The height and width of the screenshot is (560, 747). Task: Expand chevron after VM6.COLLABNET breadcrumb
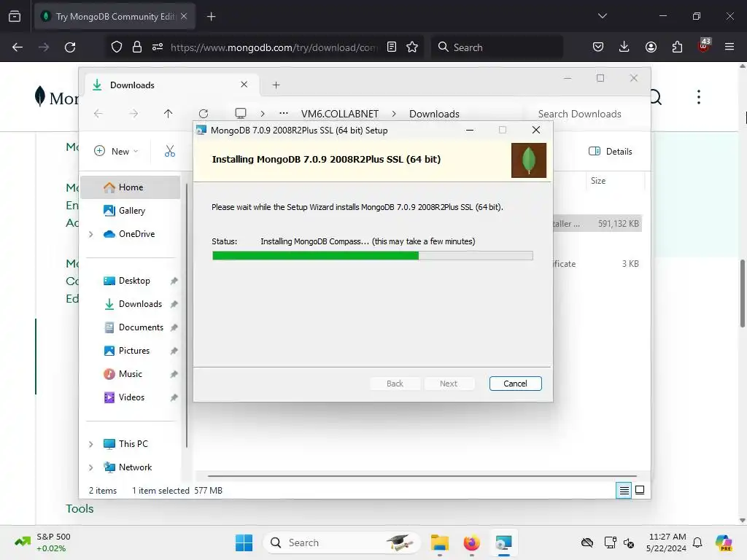point(394,114)
